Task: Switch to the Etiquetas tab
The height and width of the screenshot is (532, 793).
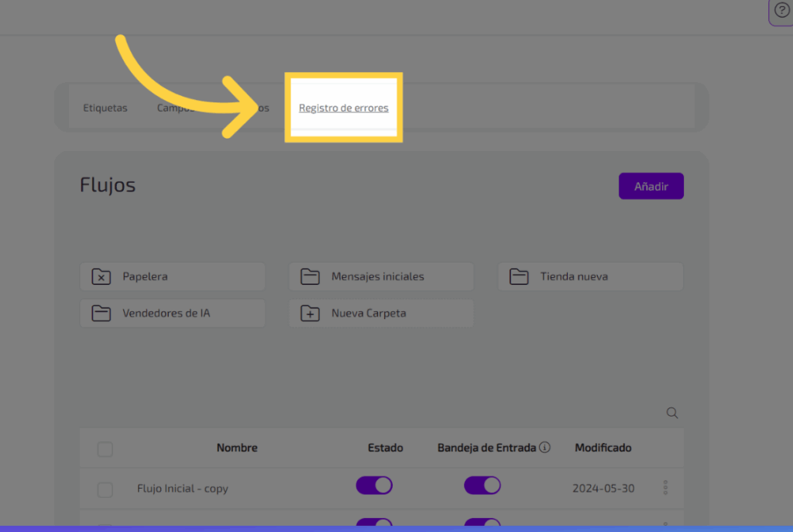Action: click(x=105, y=108)
